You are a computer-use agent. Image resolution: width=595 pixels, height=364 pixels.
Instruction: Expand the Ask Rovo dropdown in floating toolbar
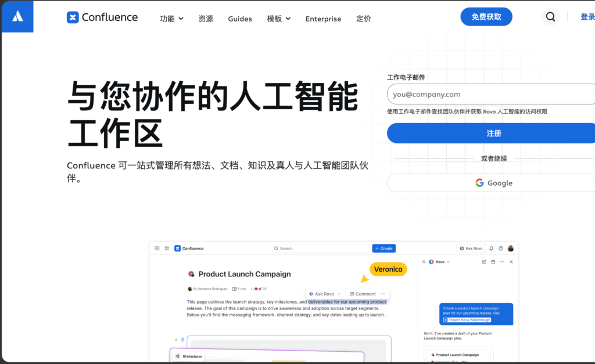pos(339,294)
